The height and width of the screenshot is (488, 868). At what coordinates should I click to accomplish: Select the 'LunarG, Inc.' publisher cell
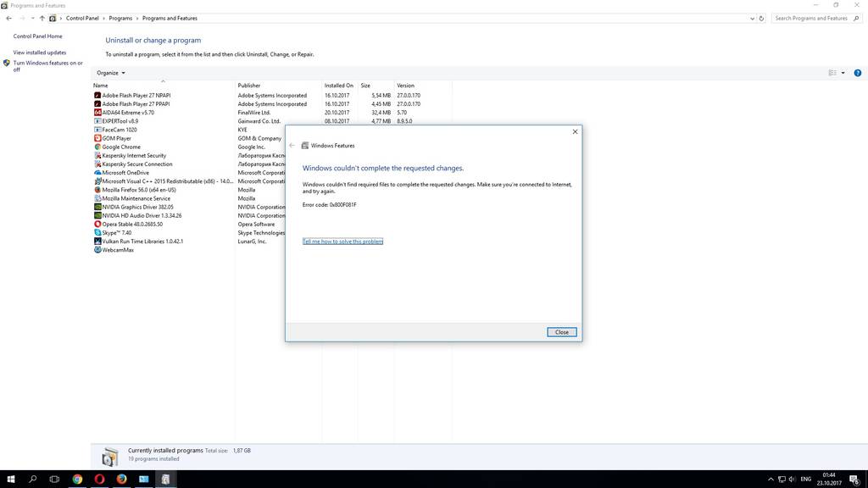[x=253, y=241]
